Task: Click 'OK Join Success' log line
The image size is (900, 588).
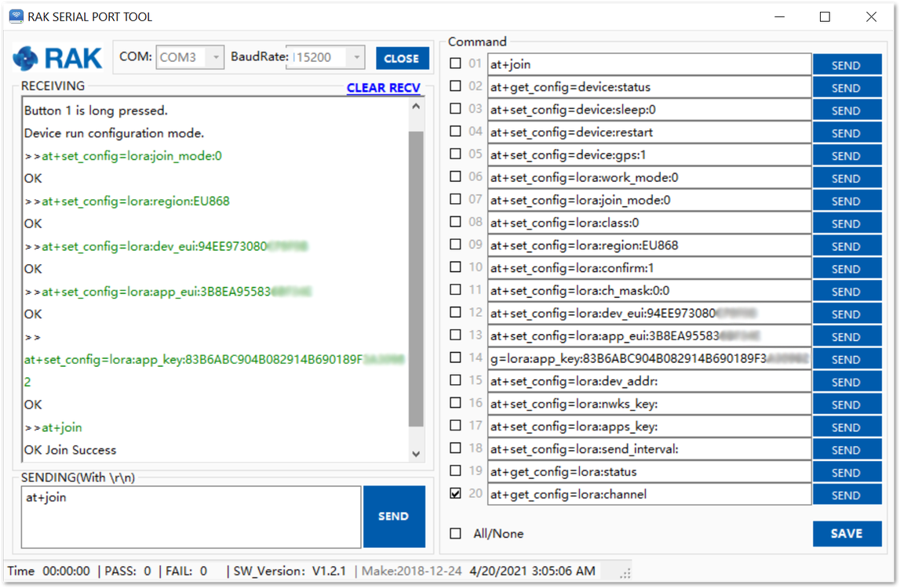Action: coord(70,450)
